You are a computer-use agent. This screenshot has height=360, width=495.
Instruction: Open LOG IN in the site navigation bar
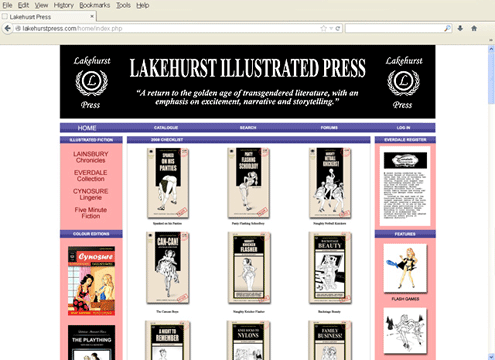tap(404, 128)
